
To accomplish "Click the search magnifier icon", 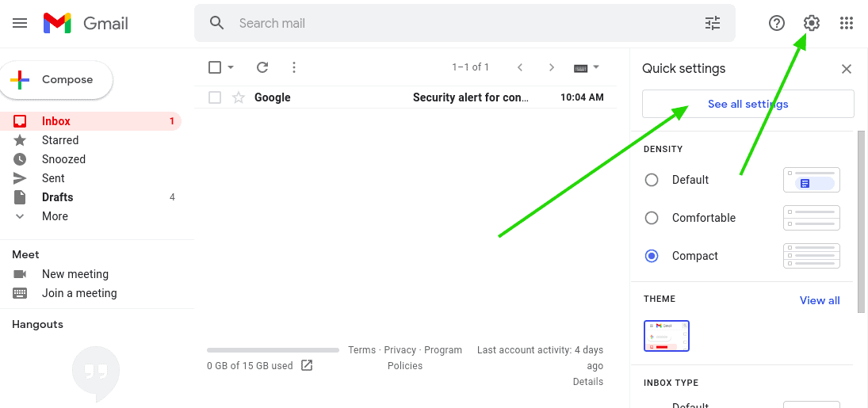I will (x=216, y=23).
